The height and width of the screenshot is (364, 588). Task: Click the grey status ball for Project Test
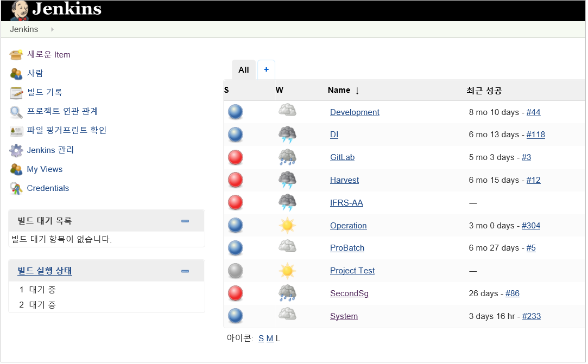pos(236,271)
